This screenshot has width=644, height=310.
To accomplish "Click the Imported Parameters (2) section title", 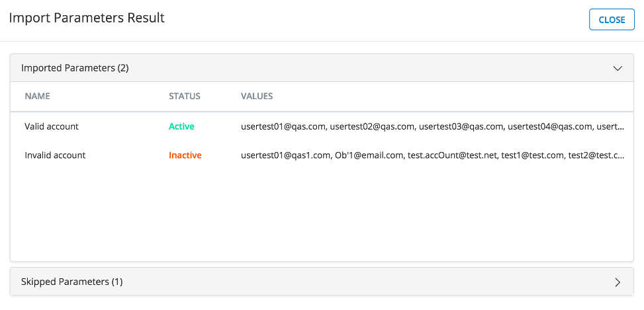I will coord(75,68).
